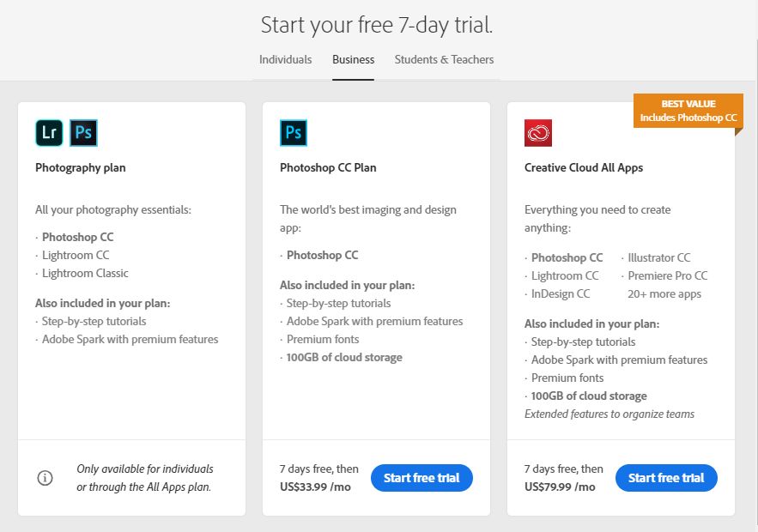Click Extended features to organize teams text
This screenshot has width=758, height=532.
609,414
